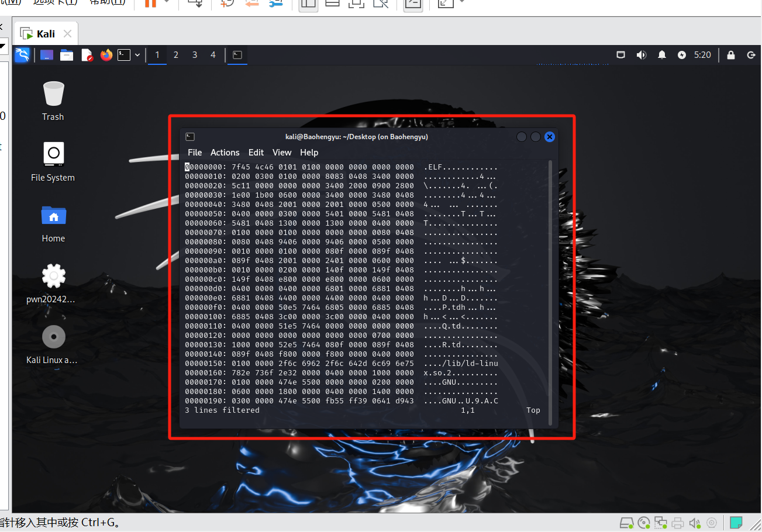The width and height of the screenshot is (762, 532).
Task: Open the File menu in the terminal
Action: tap(195, 152)
